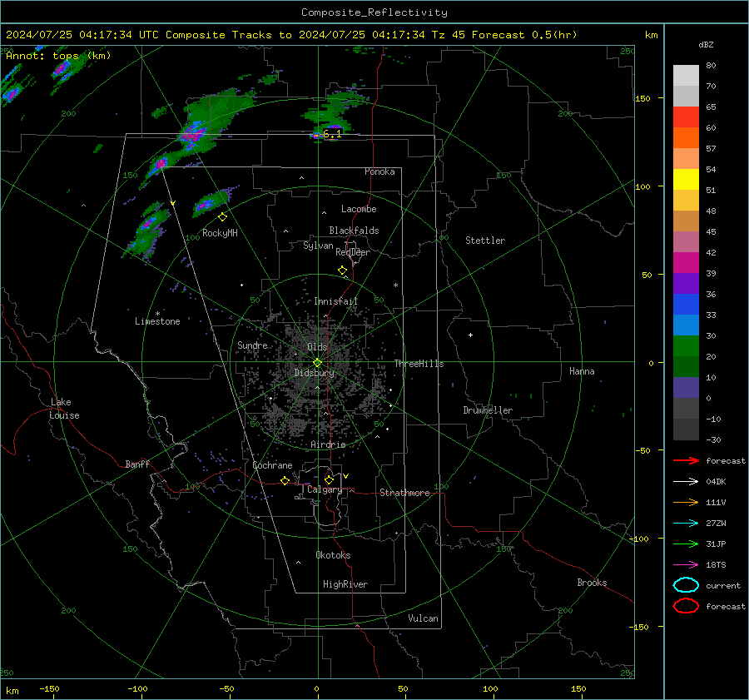
Task: Click the HighRiver label
Action: pyautogui.click(x=345, y=584)
